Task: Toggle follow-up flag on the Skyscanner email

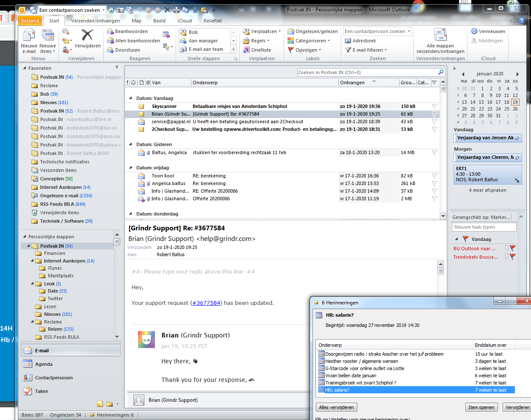Action: (x=434, y=106)
